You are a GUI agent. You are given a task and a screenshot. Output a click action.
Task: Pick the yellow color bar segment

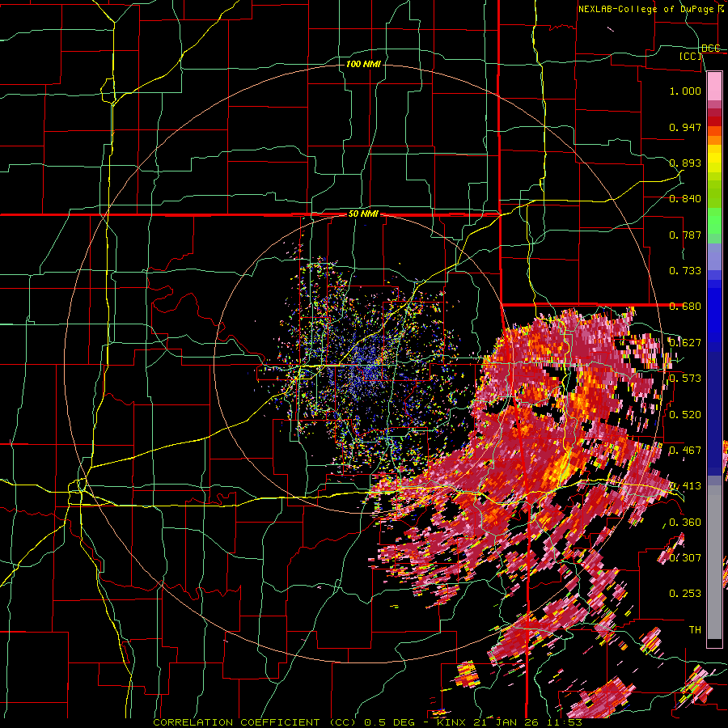coord(714,159)
